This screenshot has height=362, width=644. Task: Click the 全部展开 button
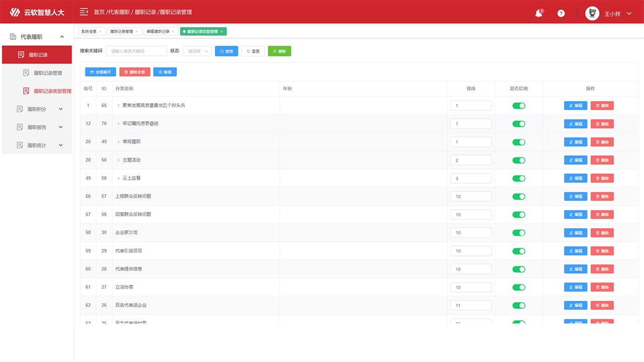point(101,72)
